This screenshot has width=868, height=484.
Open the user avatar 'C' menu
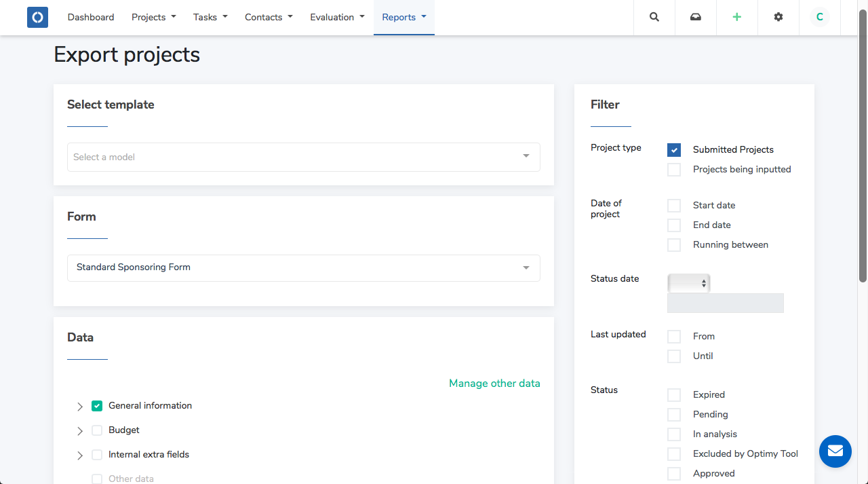point(820,17)
